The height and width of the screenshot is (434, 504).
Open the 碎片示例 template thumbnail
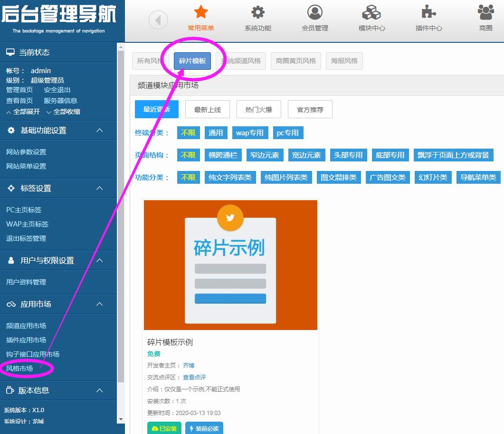coord(230,264)
